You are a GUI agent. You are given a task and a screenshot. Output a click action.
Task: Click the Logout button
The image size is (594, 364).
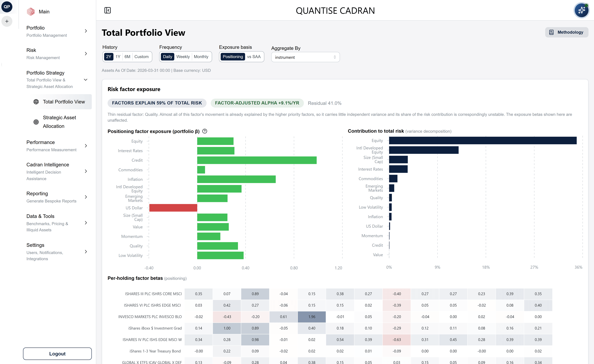[x=57, y=354]
